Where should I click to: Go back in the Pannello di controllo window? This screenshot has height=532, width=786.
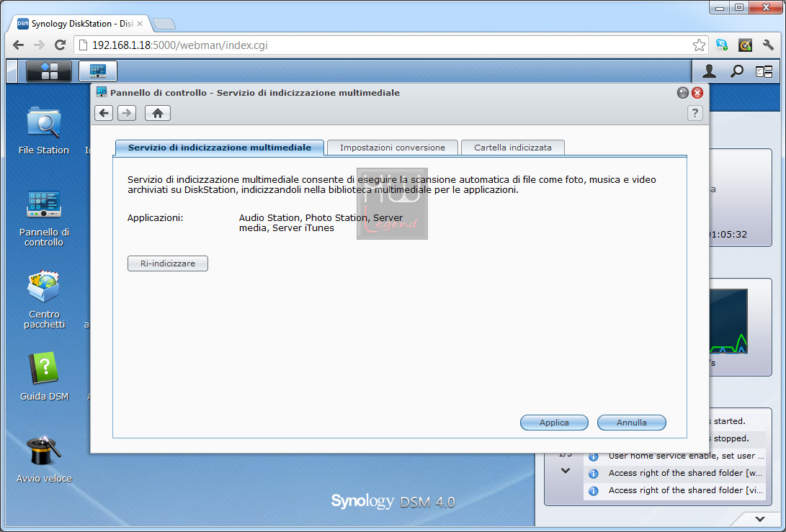[104, 113]
